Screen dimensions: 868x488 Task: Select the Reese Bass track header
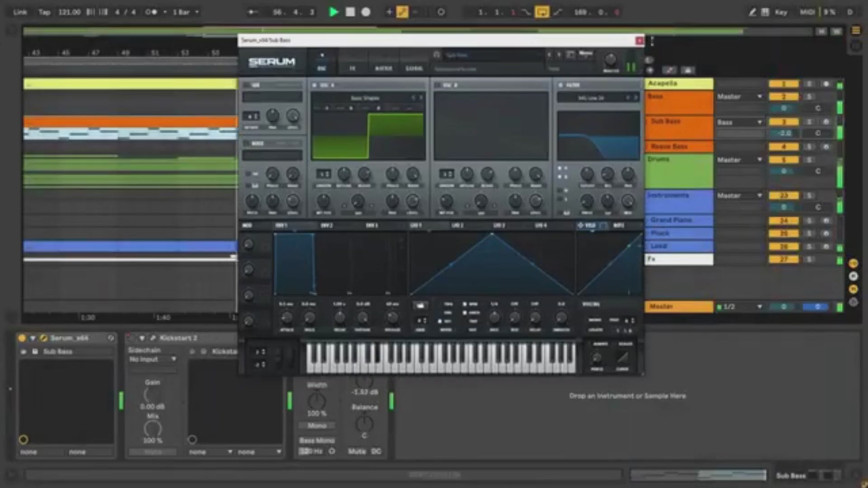click(679, 146)
